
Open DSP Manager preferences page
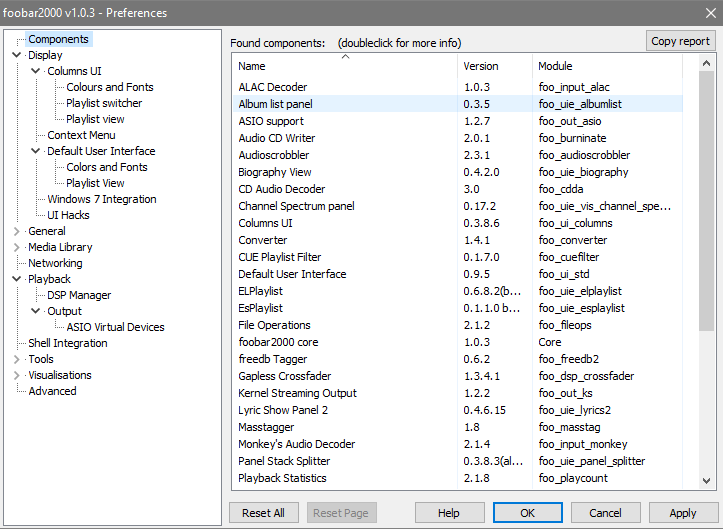coord(79,295)
